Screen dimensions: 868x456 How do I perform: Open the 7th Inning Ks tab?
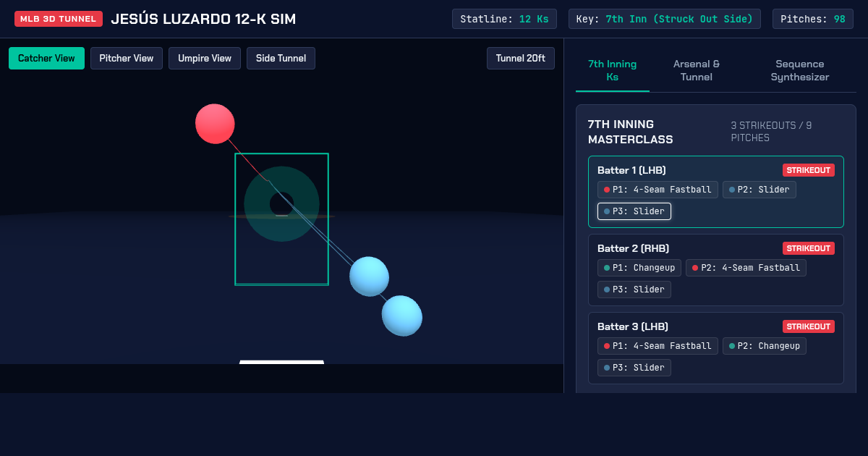(613, 70)
